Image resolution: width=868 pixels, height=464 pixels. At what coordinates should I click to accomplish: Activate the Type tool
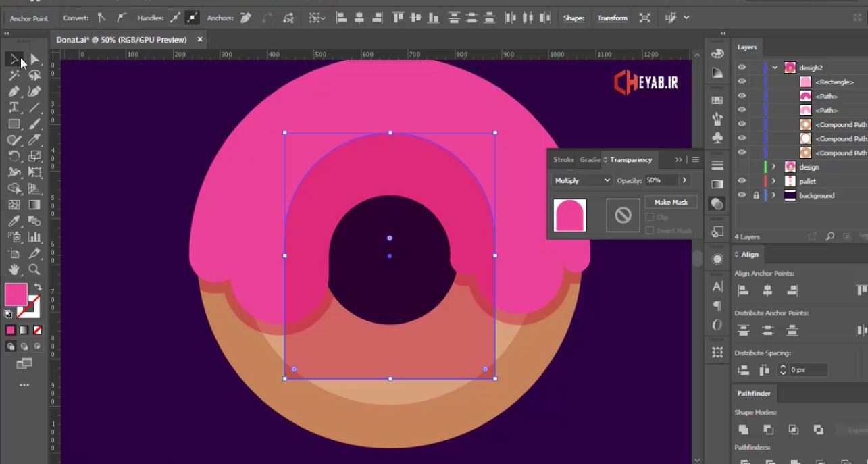pyautogui.click(x=14, y=107)
